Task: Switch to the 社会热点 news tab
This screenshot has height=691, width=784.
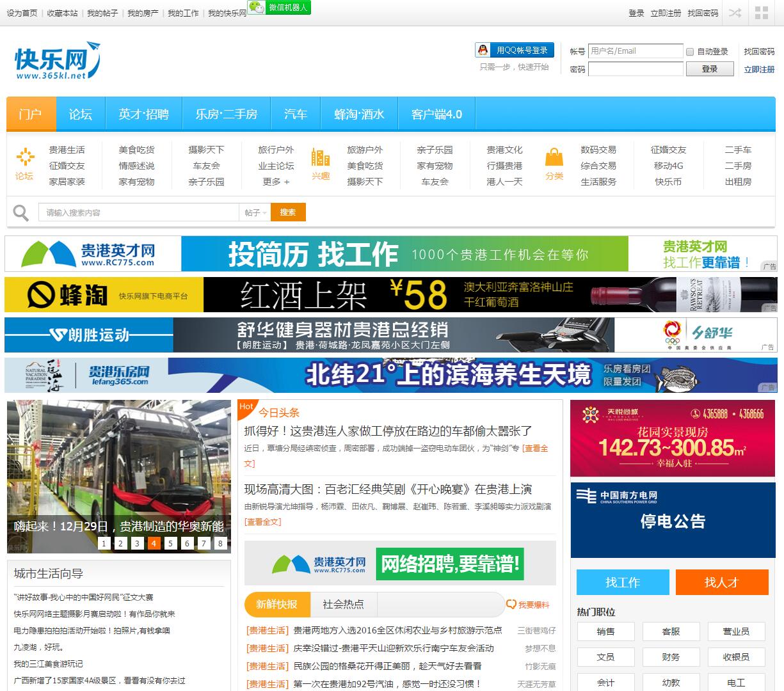Action: point(344,605)
